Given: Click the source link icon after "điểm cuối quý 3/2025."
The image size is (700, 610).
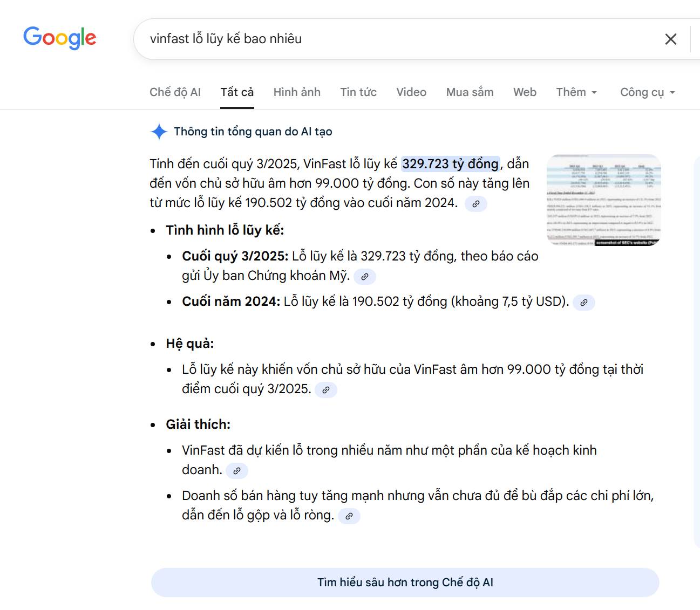Looking at the screenshot, I should 326,390.
